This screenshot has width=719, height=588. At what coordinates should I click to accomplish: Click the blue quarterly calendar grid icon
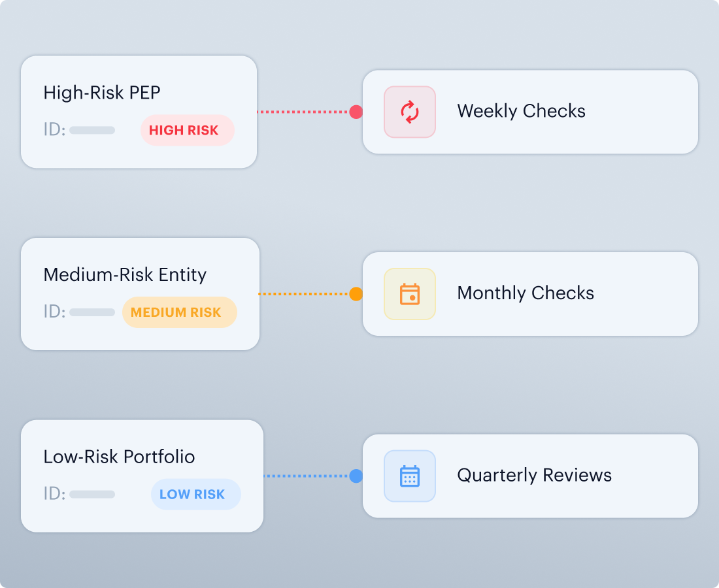[409, 476]
